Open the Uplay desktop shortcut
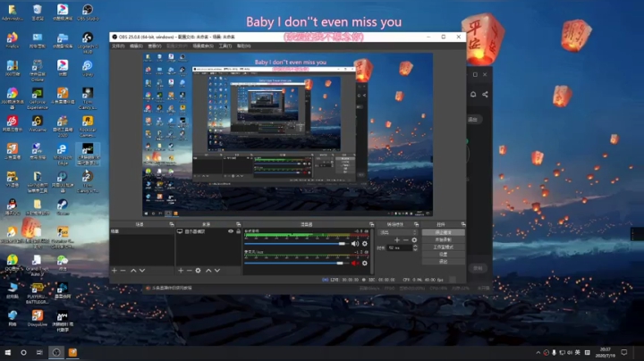Viewport: 644px width, 361px height. [x=88, y=68]
